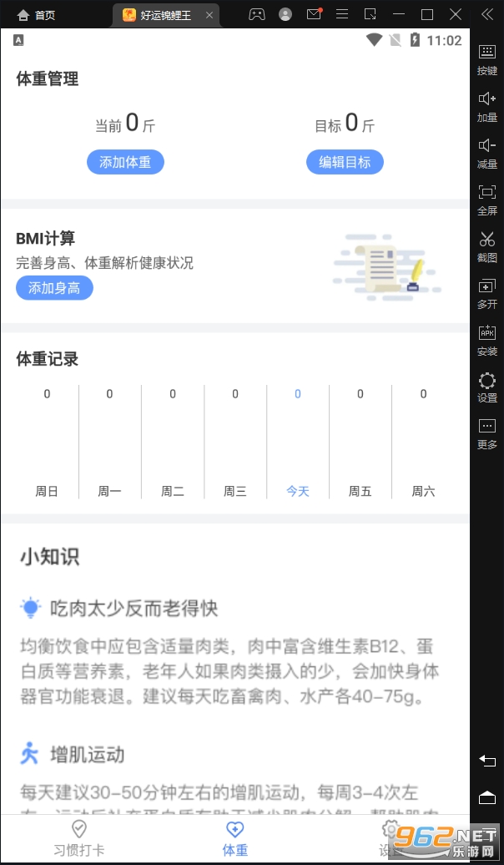Click the Android home button
This screenshot has height=865, width=504.
coord(487,797)
